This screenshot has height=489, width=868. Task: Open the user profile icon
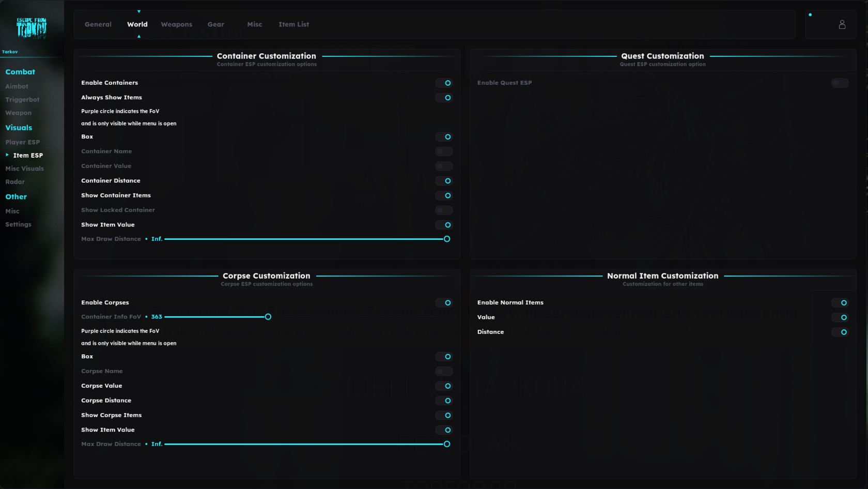coord(842,24)
